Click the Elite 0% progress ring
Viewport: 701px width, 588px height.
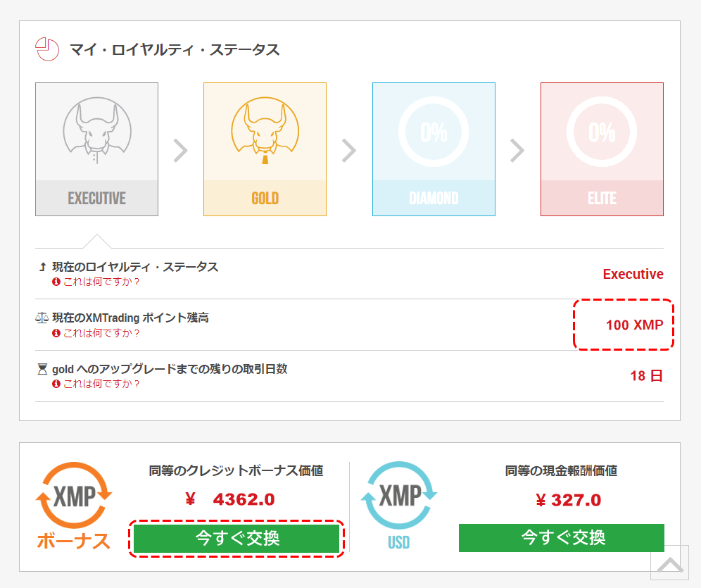pos(602,132)
